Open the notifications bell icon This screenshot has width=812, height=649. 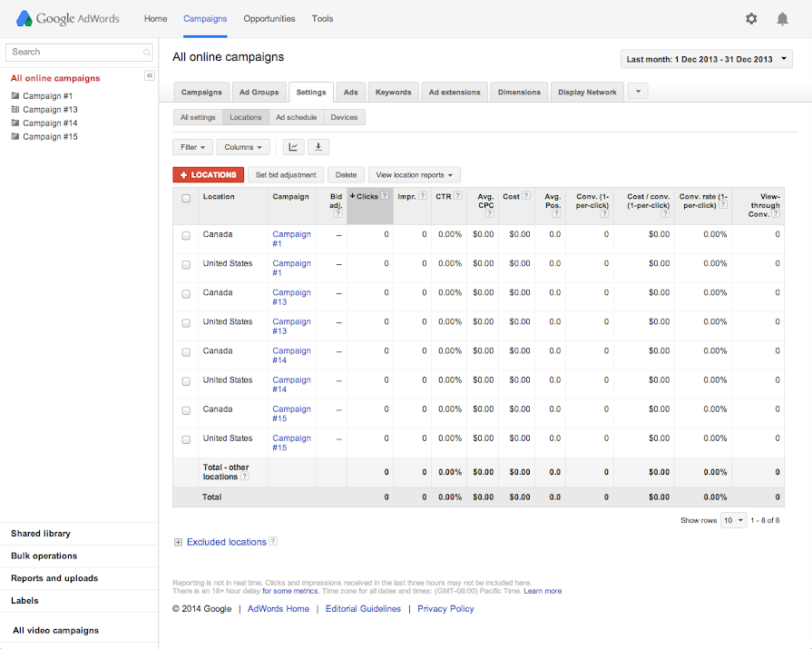(x=782, y=18)
